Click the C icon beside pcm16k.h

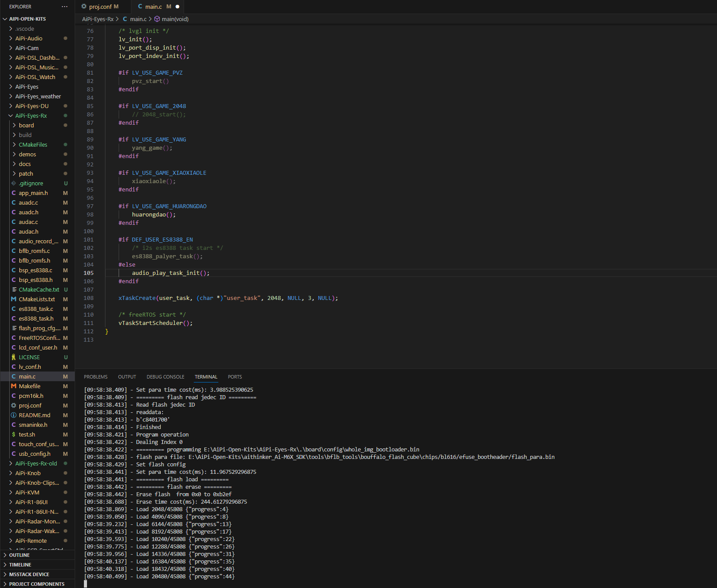14,396
